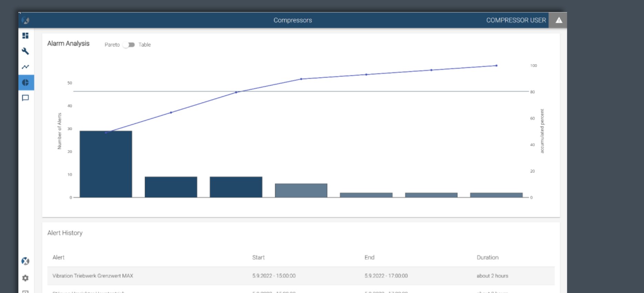Screen dimensions: 644x293
Task: Open the trend line chart icon in sidebar
Action: [25, 67]
